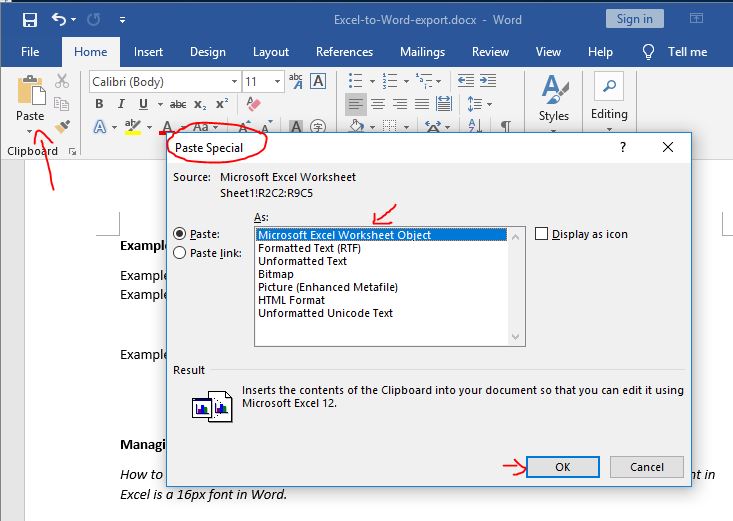Apply Superscript formatting
733x521 pixels.
point(222,103)
